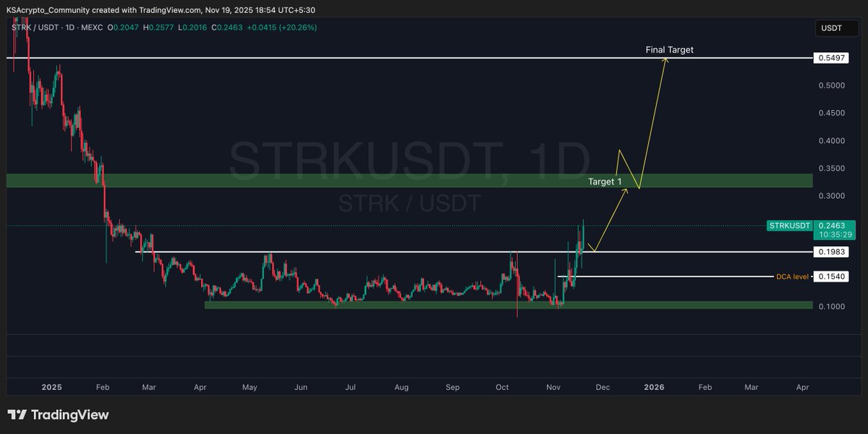Click the 0.1540 price label beside DCA level
This screenshot has width=868, height=434.
click(830, 276)
